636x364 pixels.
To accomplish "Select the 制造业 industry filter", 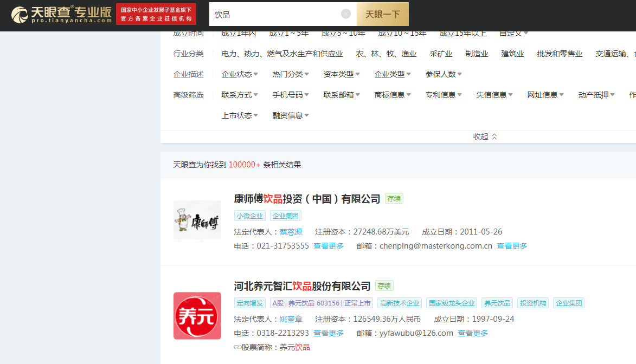I will pyautogui.click(x=477, y=54).
